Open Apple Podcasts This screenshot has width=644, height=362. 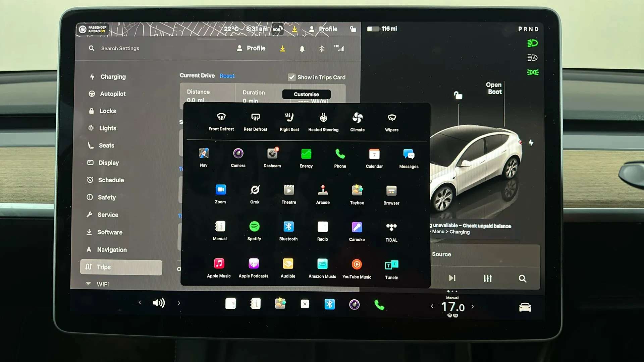click(254, 268)
